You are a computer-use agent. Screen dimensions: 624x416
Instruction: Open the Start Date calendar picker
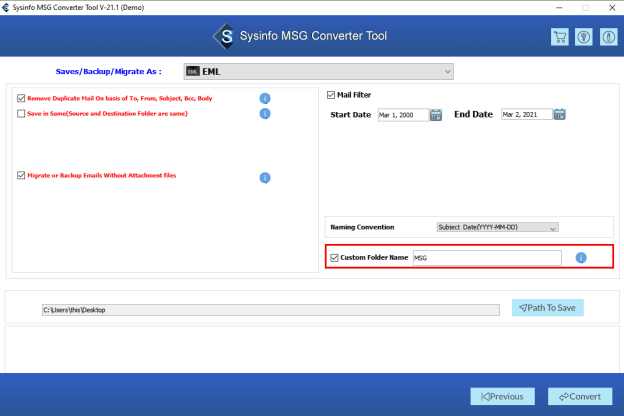[x=436, y=115]
